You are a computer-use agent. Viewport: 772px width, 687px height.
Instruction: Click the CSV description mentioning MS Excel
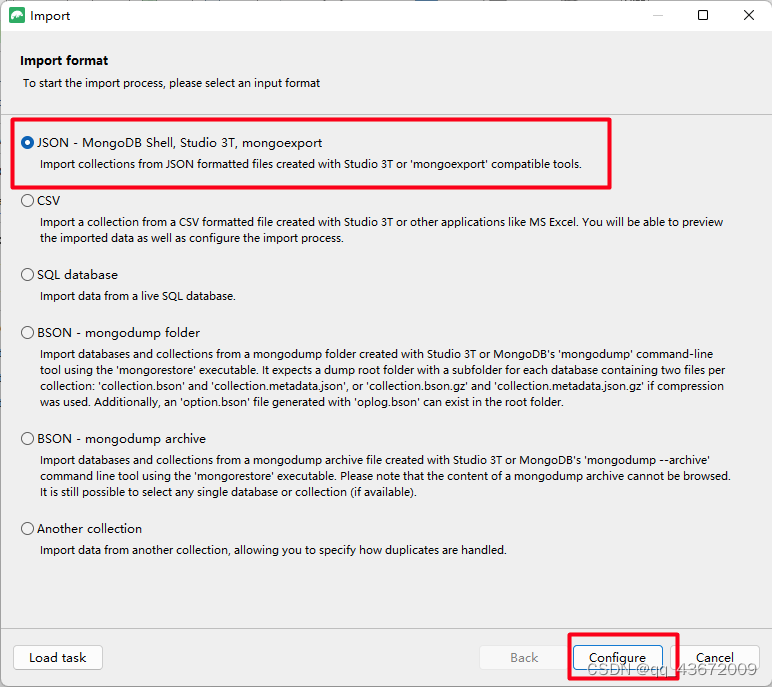click(x=382, y=230)
